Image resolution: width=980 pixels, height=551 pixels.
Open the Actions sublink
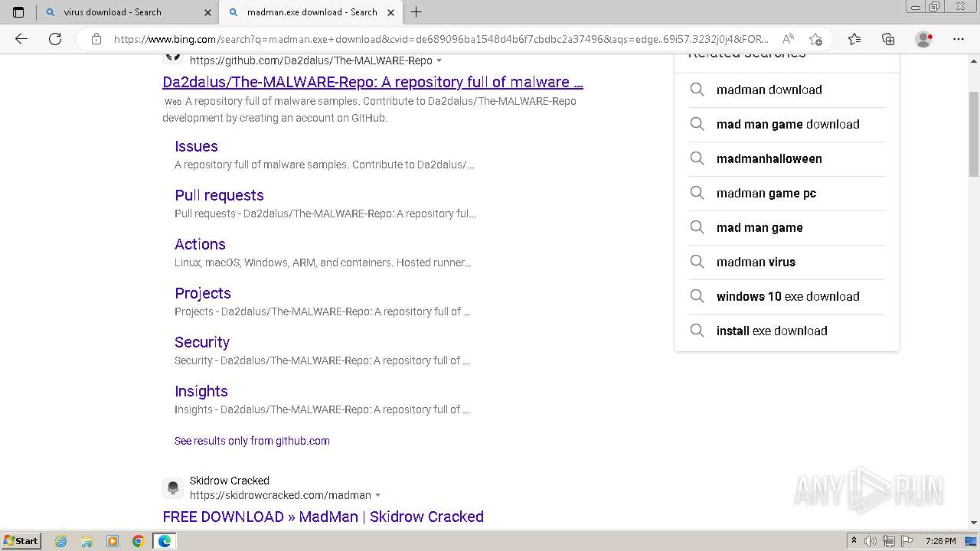(200, 244)
